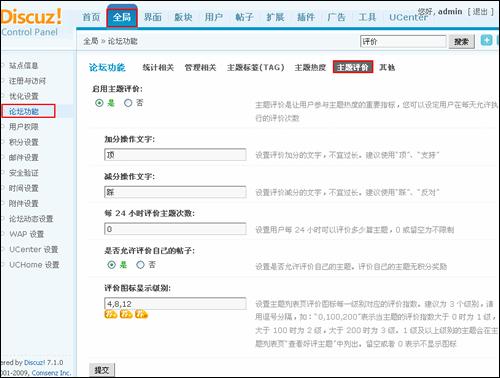Click the 提交 submit button
This screenshot has width=500, height=378.
tap(102, 370)
